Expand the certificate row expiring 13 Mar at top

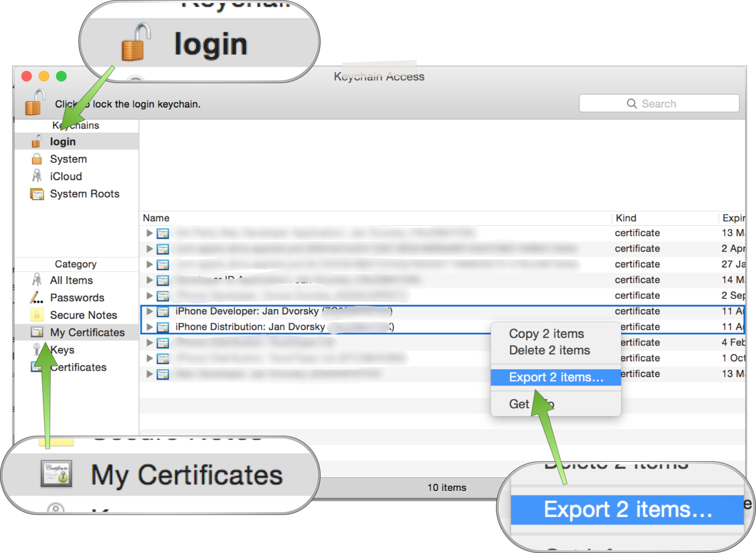point(149,233)
